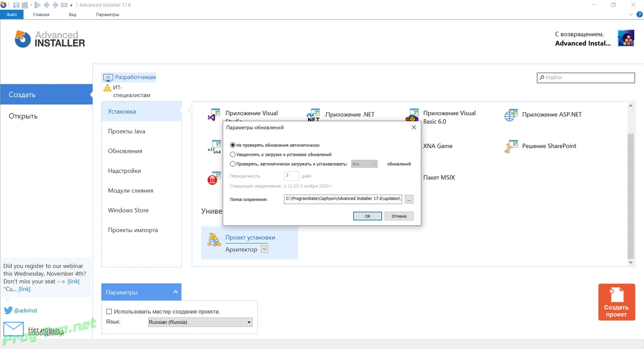Select the Проект установки icon

[x=214, y=240]
